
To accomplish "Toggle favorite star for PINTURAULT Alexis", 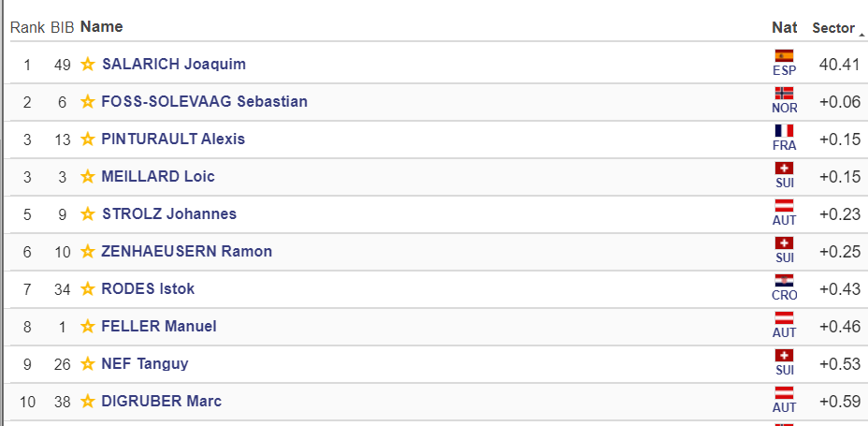I will pos(88,140).
